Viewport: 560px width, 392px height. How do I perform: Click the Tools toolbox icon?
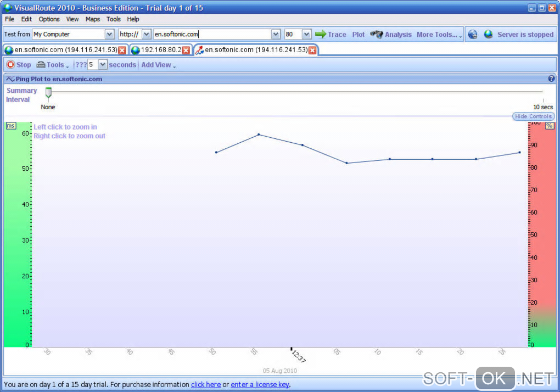click(41, 65)
